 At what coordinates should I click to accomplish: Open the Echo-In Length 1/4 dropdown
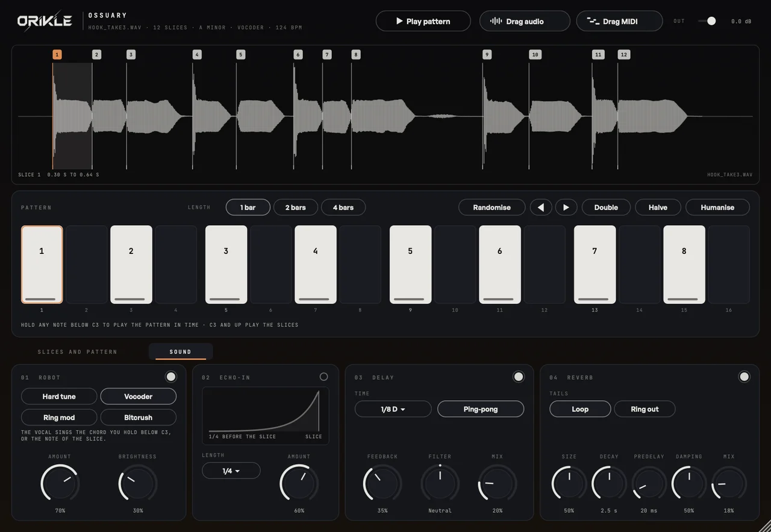point(231,471)
